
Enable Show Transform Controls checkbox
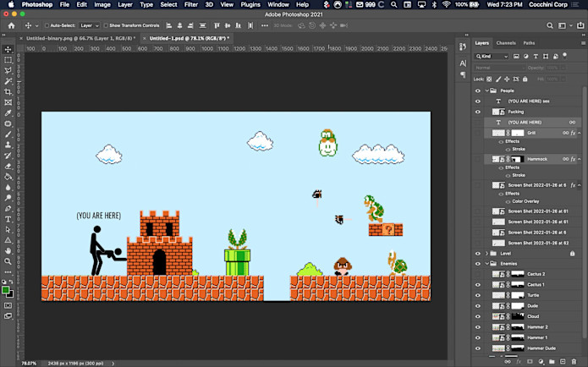point(106,25)
